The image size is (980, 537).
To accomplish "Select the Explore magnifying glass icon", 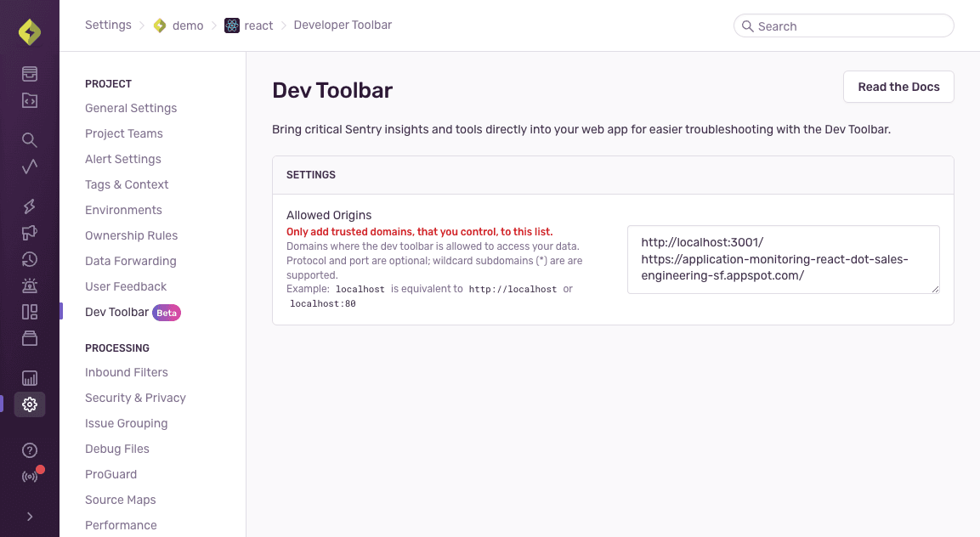I will [x=30, y=138].
